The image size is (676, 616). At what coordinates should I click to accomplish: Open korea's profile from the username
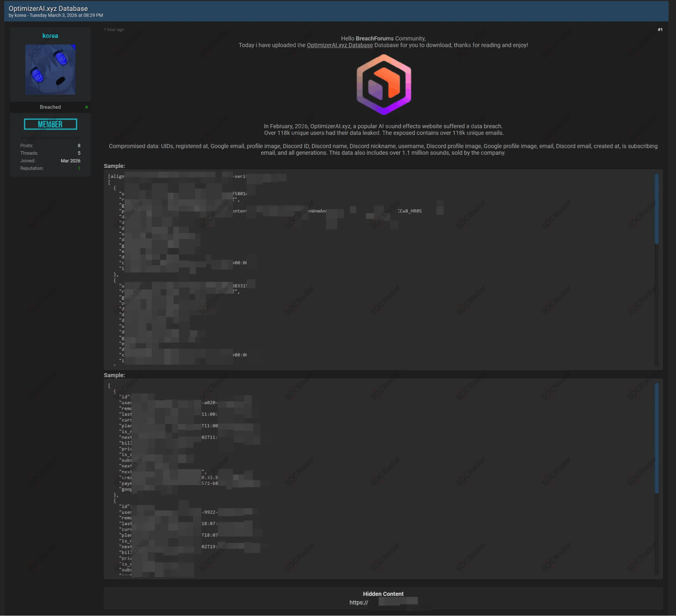[x=50, y=36]
